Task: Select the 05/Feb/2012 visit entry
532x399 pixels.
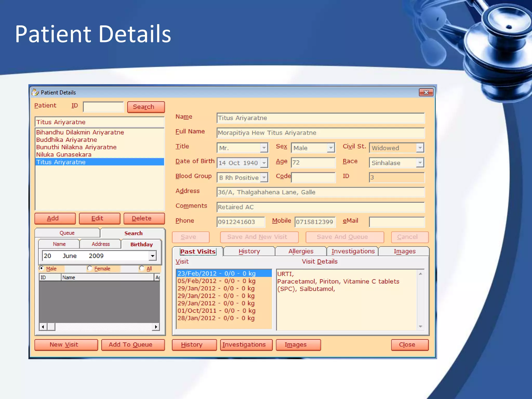Action: click(x=224, y=281)
